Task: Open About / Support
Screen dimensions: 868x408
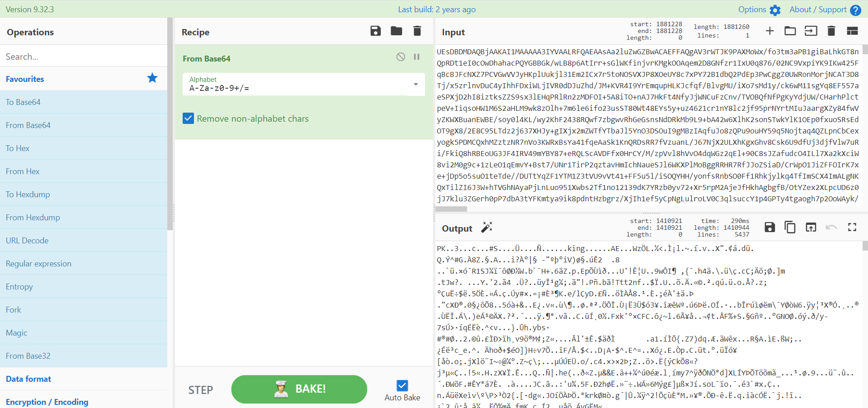Action: [x=825, y=9]
